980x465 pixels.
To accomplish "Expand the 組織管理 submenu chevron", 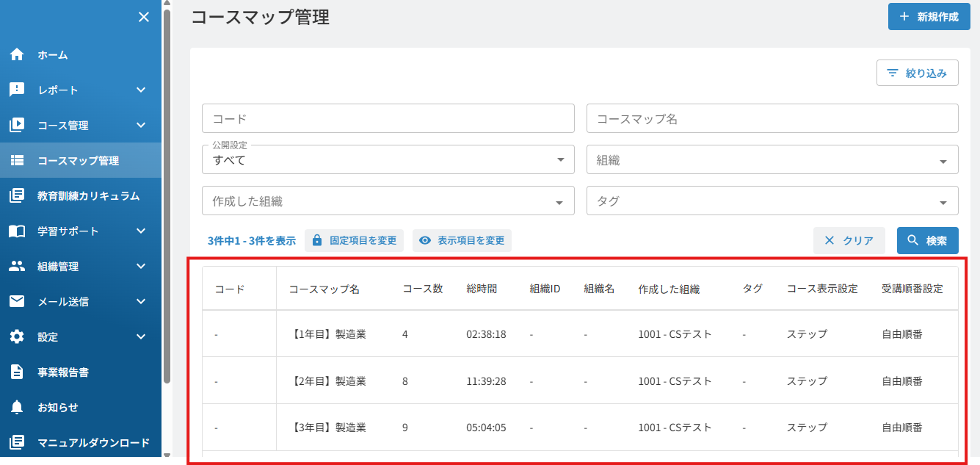I will [141, 266].
